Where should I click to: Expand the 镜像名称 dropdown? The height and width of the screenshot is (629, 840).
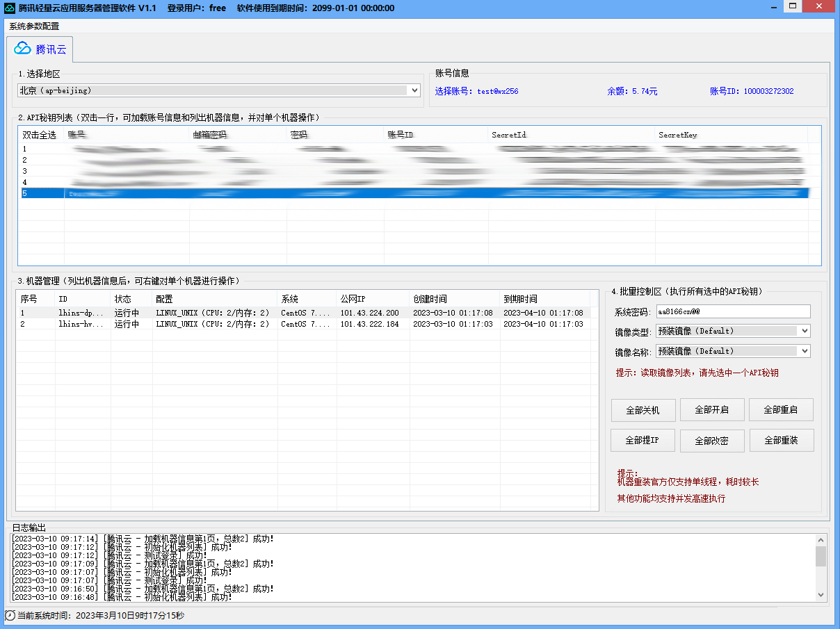[x=733, y=351]
